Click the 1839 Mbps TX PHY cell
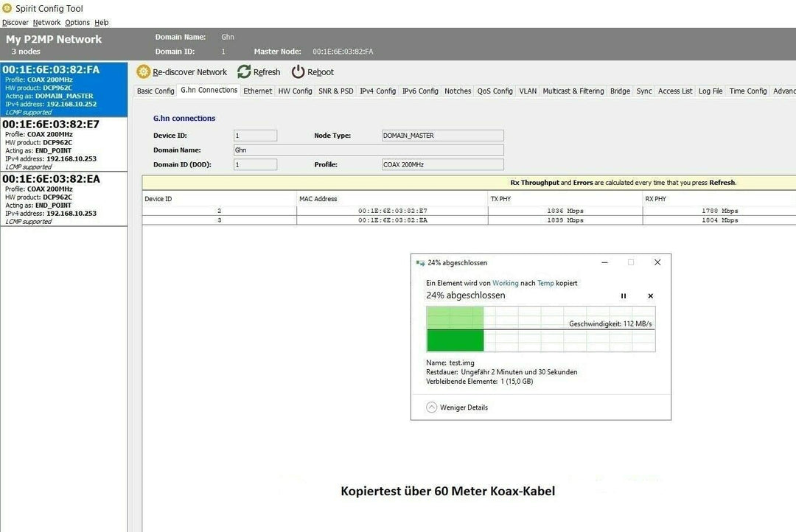The width and height of the screenshot is (796, 532). [565, 220]
